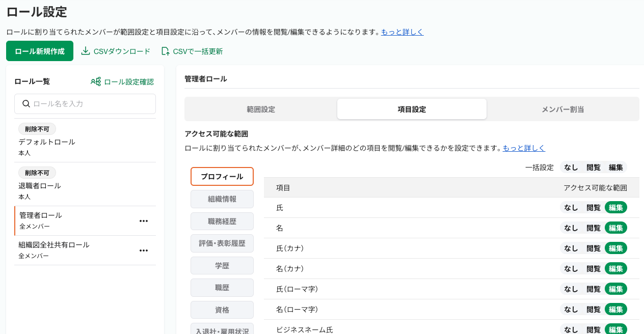Select 組織図全社共有ロール in the role list
The width and height of the screenshot is (644, 334).
coord(85,250)
